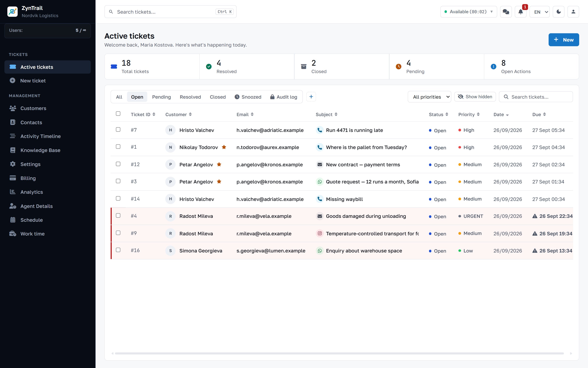
Task: Click the Total tickets ticket icon
Action: click(114, 66)
